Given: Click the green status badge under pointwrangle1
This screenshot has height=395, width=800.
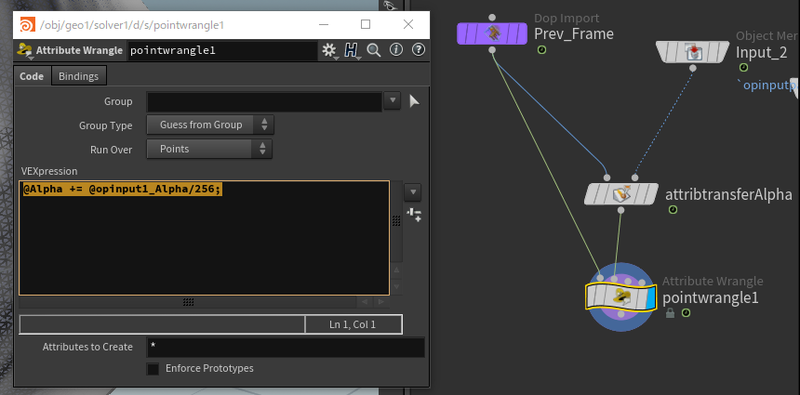Looking at the screenshot, I should 687,313.
